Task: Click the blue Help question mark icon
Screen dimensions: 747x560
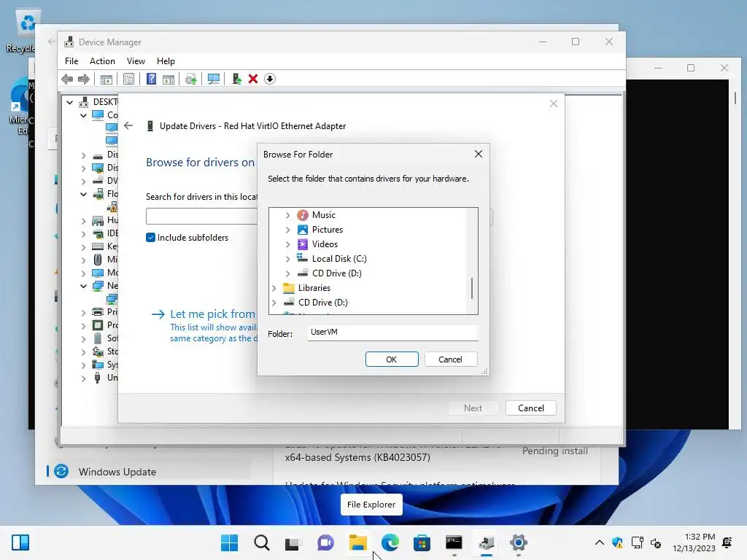Action: [x=151, y=79]
